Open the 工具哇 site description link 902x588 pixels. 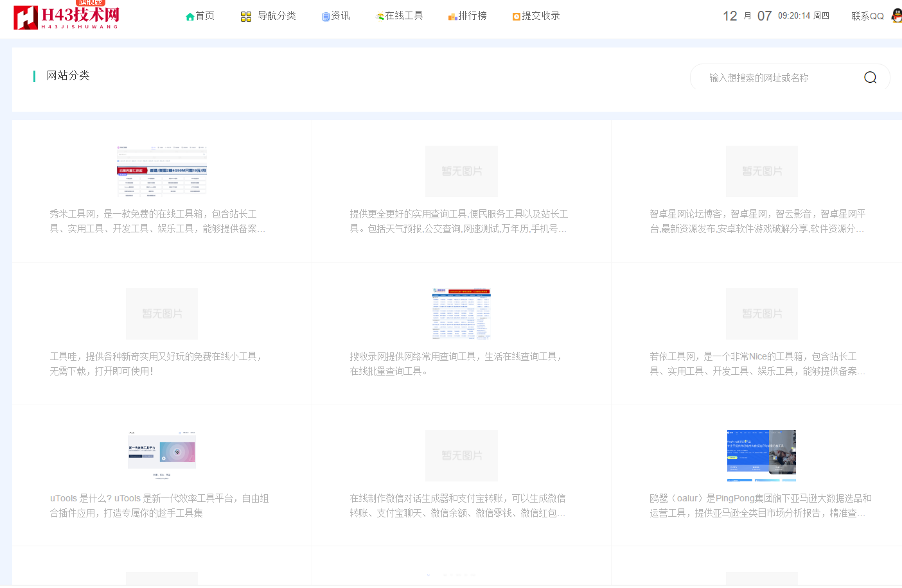[157, 363]
